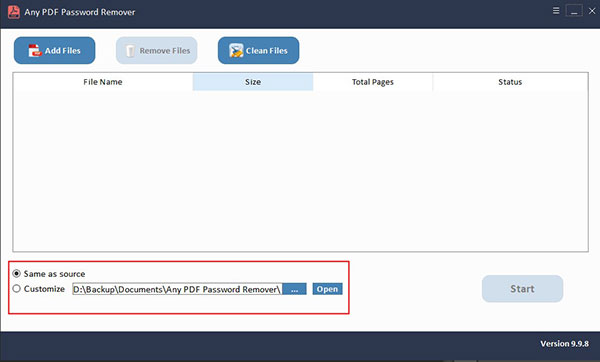
Task: Sort list by Size column header
Action: pyautogui.click(x=253, y=82)
